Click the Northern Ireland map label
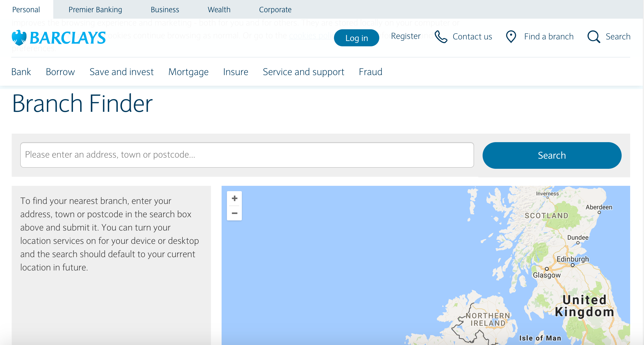 488,319
